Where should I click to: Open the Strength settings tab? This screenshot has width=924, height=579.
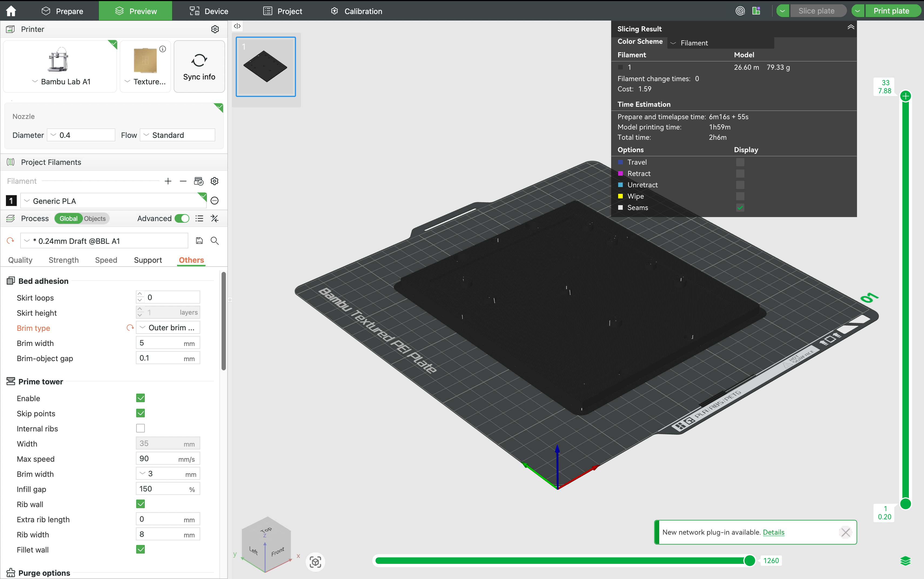63,260
